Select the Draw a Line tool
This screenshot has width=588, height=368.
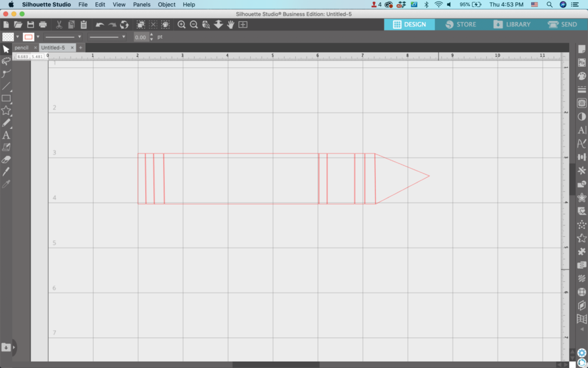6,86
